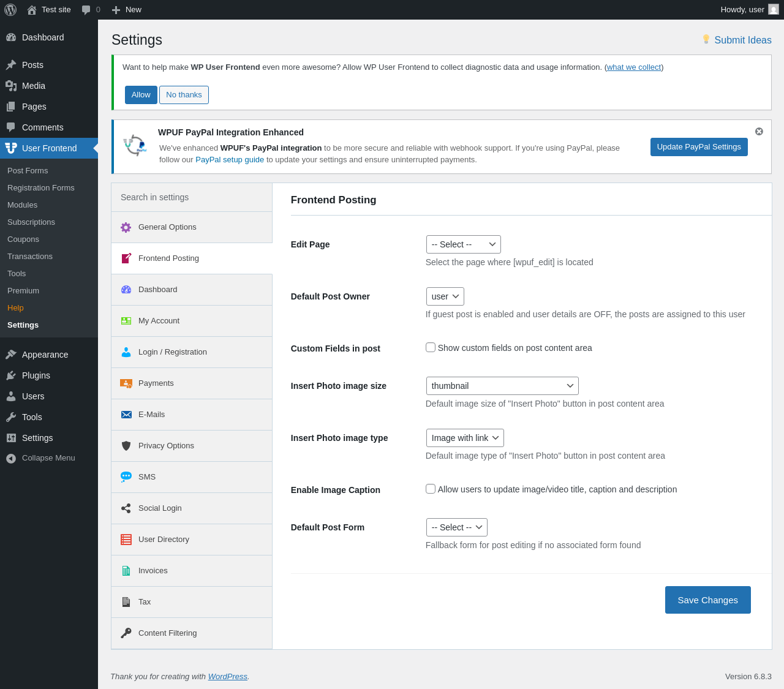The width and height of the screenshot is (784, 689).
Task: Click the Content Filtering key icon
Action: (126, 633)
